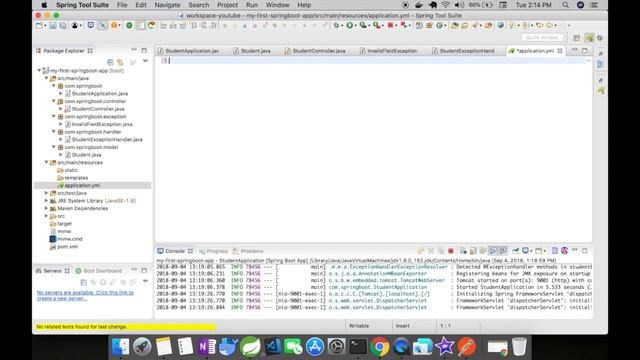This screenshot has height=360, width=640.
Task: Switch to the StudentExceptionHandler tab
Action: [463, 51]
